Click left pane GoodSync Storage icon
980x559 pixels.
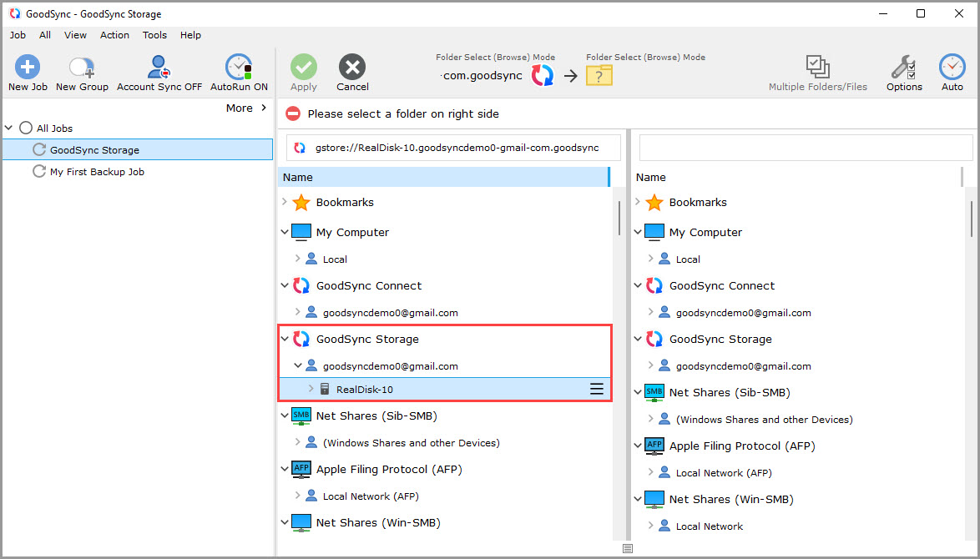click(301, 339)
